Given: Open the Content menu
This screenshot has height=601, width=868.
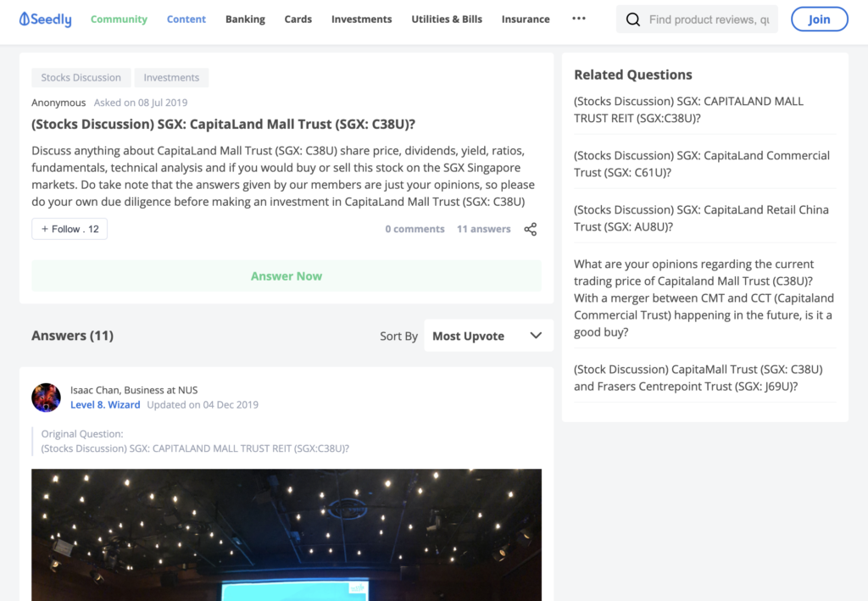Looking at the screenshot, I should pyautogui.click(x=186, y=19).
